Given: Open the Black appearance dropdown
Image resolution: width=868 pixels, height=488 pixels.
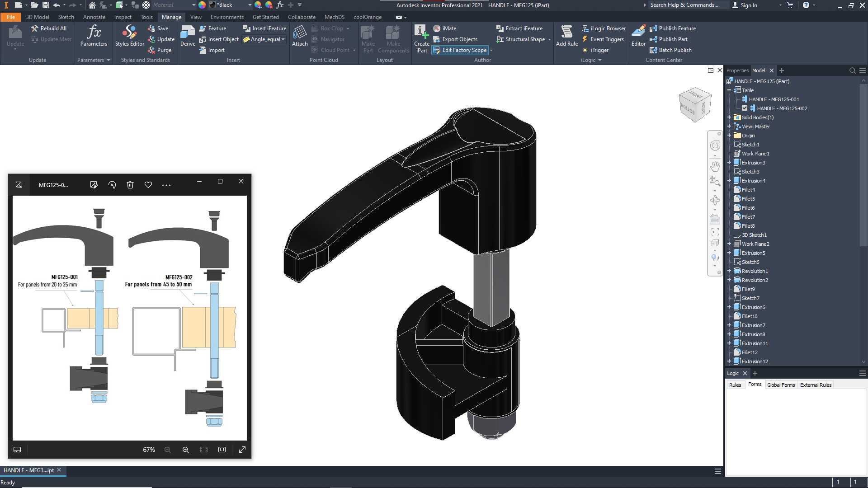Looking at the screenshot, I should (231, 5).
